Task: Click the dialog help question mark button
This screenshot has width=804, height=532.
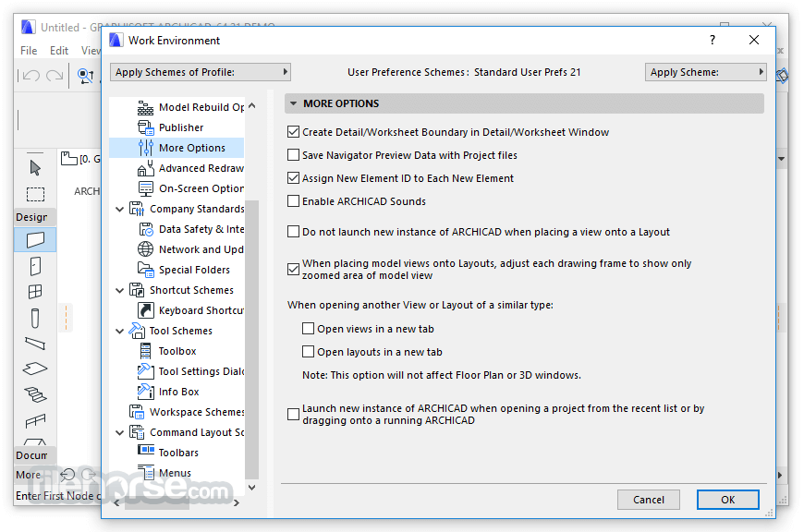Action: point(713,40)
